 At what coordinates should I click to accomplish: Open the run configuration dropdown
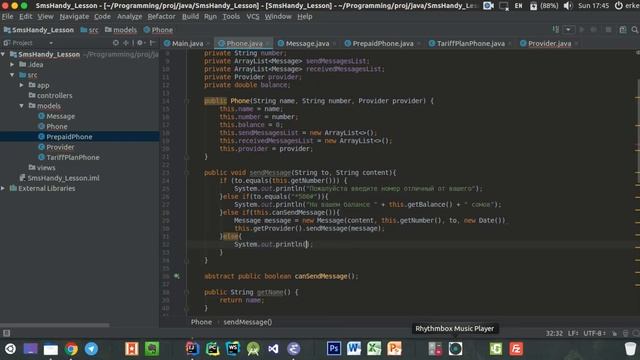coord(568,30)
